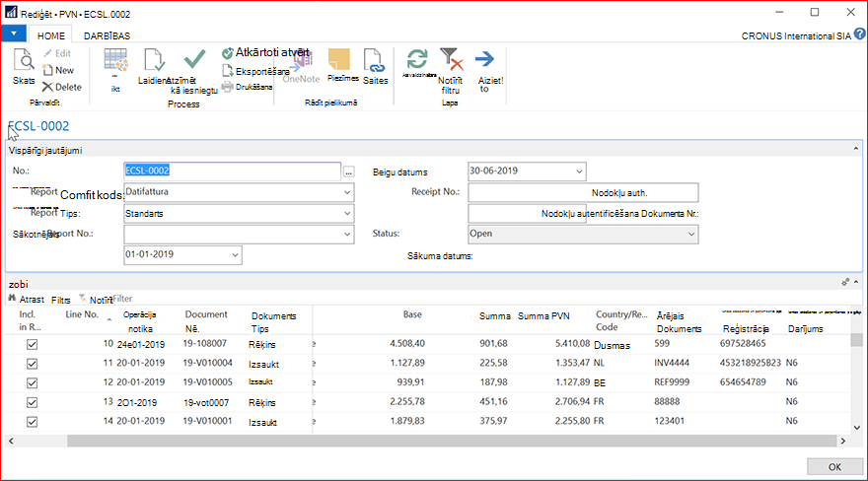868x481 pixels.
Task: Click the New document icon
Action: [x=47, y=70]
